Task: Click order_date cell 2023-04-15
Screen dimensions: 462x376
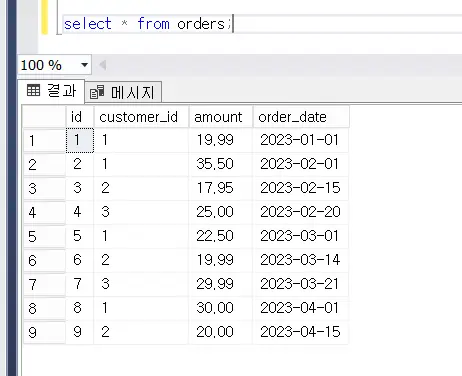Action: pos(301,332)
